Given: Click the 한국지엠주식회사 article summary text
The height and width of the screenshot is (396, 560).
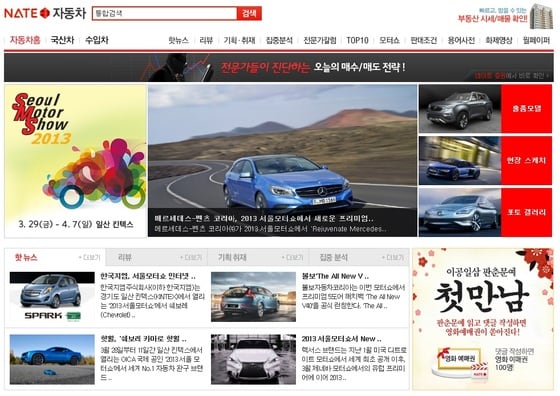Looking at the screenshot, I should (x=152, y=301).
